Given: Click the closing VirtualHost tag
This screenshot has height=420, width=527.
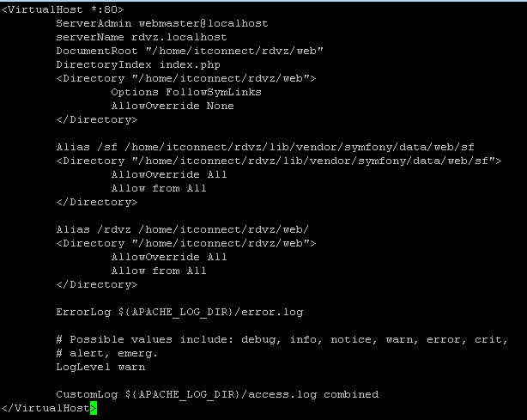Looking at the screenshot, I should coord(45,408).
